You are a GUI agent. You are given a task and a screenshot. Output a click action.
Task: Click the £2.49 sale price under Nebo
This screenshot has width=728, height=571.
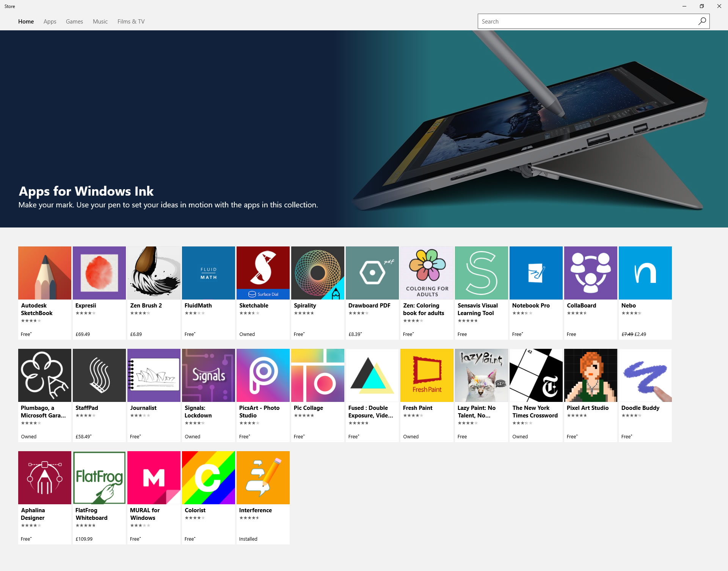tap(640, 334)
